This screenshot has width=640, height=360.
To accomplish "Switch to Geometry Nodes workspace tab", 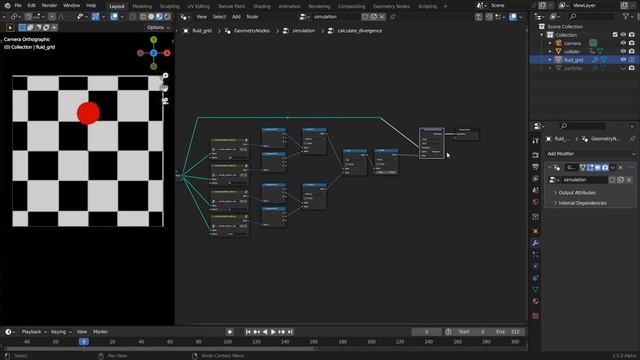I will coord(391,6).
